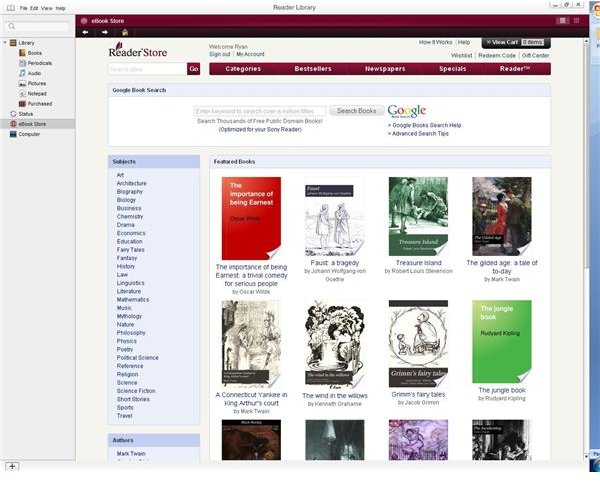Screen dimensions: 600x482
Task: Click the Library icon in sidebar
Action: click(x=13, y=42)
